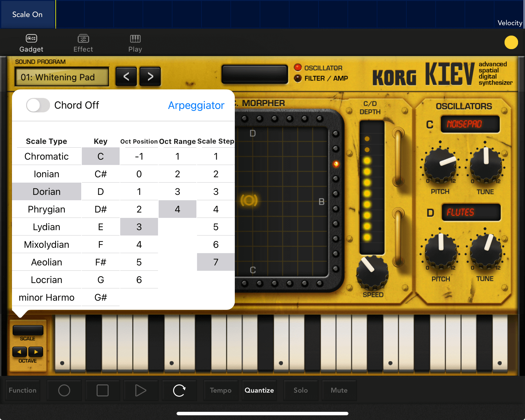Screen dimensions: 525x420
Task: Set Key to G#
Action: pyautogui.click(x=101, y=298)
